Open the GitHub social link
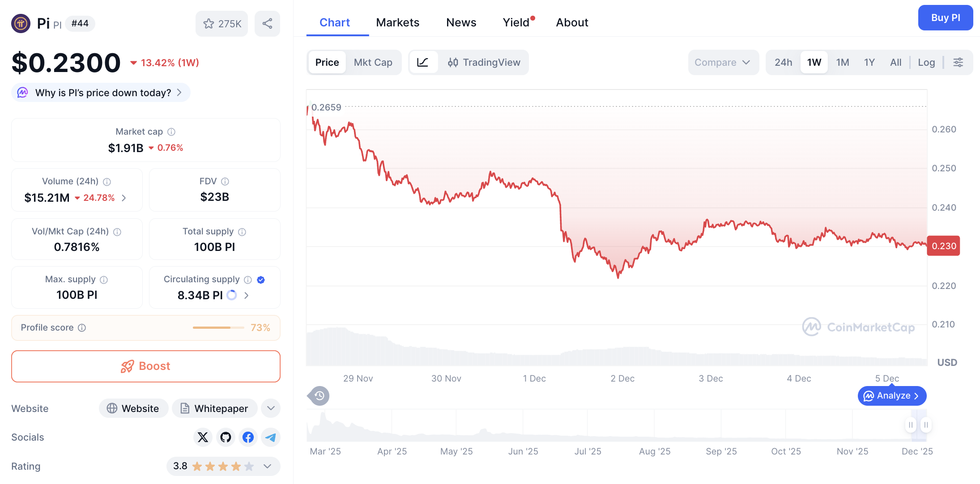This screenshot has height=484, width=980. point(226,437)
